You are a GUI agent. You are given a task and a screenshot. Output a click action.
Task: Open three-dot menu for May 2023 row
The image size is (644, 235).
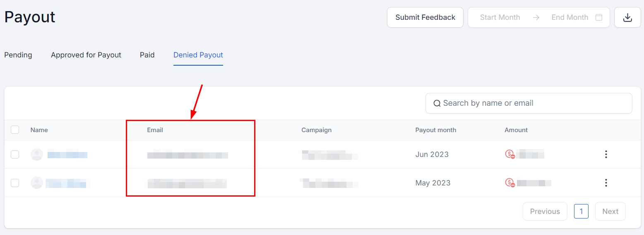606,183
